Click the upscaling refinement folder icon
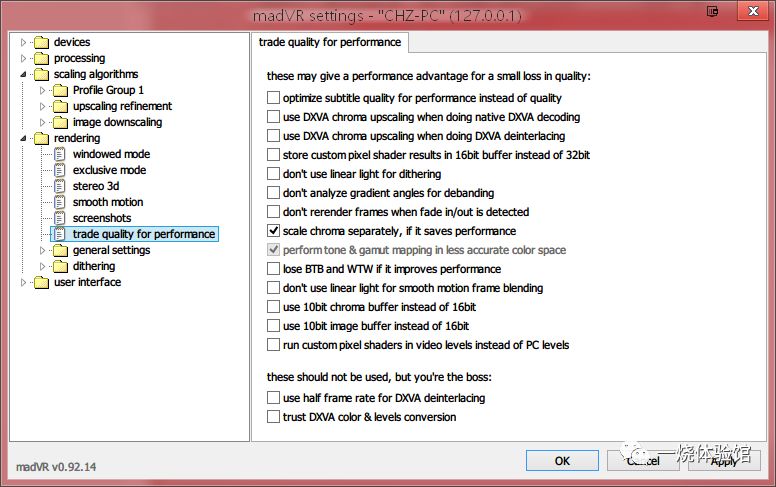The width and height of the screenshot is (776, 487). [x=60, y=106]
